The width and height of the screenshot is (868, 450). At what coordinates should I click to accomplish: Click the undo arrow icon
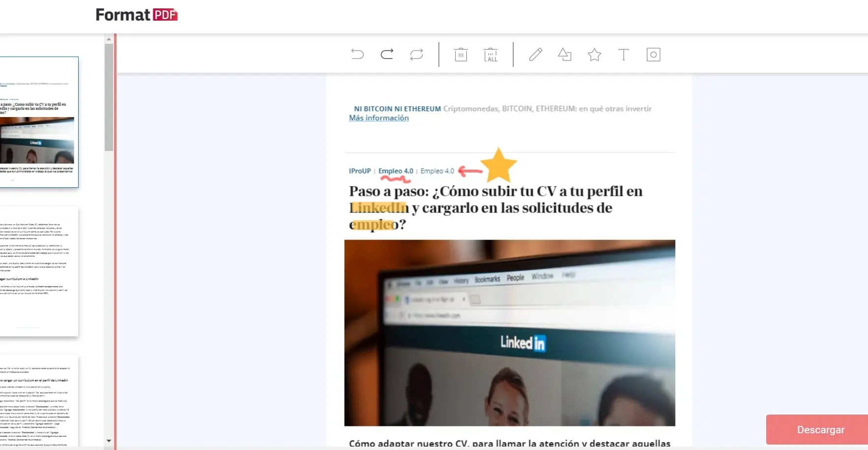point(358,54)
